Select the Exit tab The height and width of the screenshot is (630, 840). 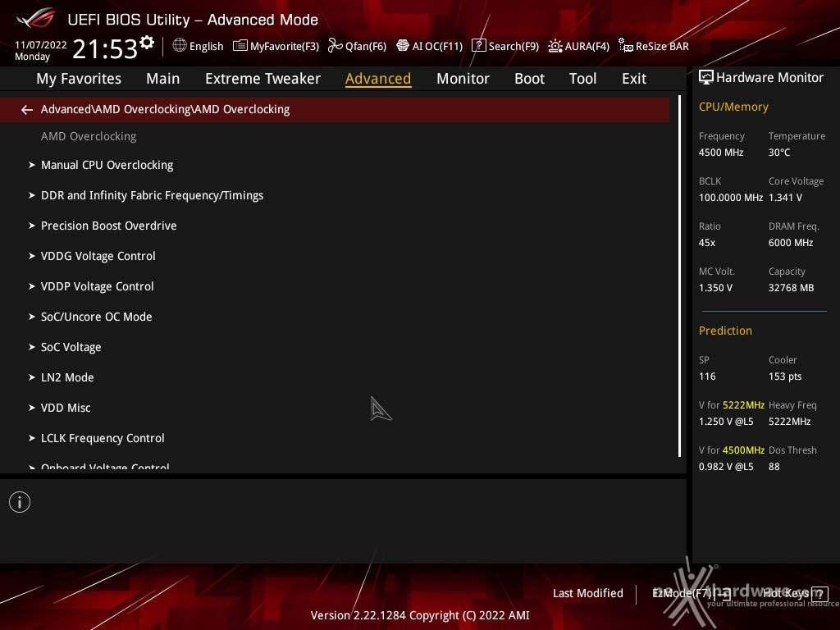pos(634,79)
